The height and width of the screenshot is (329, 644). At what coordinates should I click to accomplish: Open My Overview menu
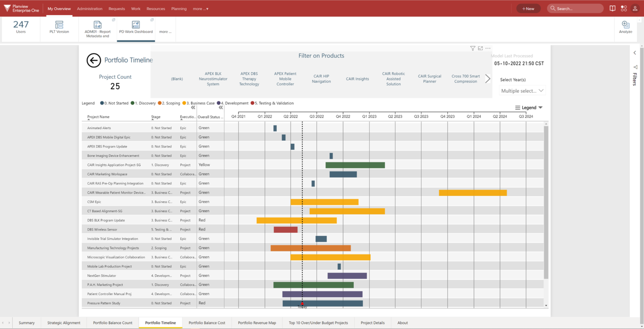[x=59, y=9]
